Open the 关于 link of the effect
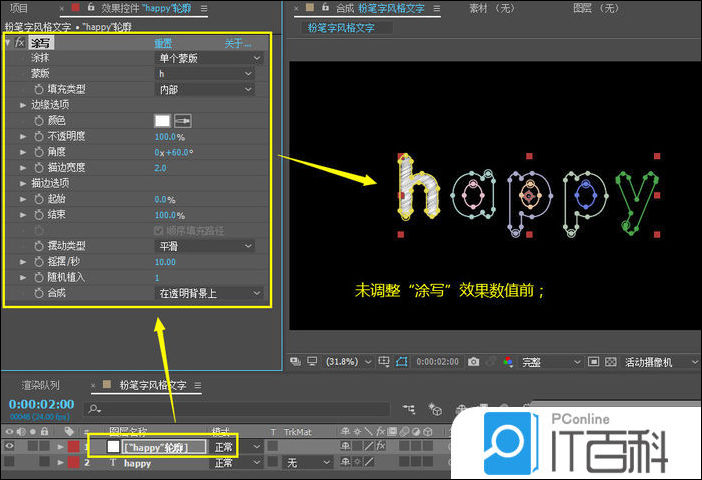This screenshot has width=702, height=480. tap(237, 43)
